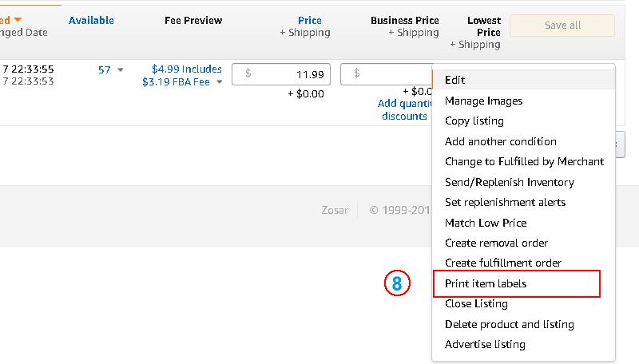Choose Change to Fulfilled by Merchant
This screenshot has width=639, height=364.
click(x=524, y=161)
